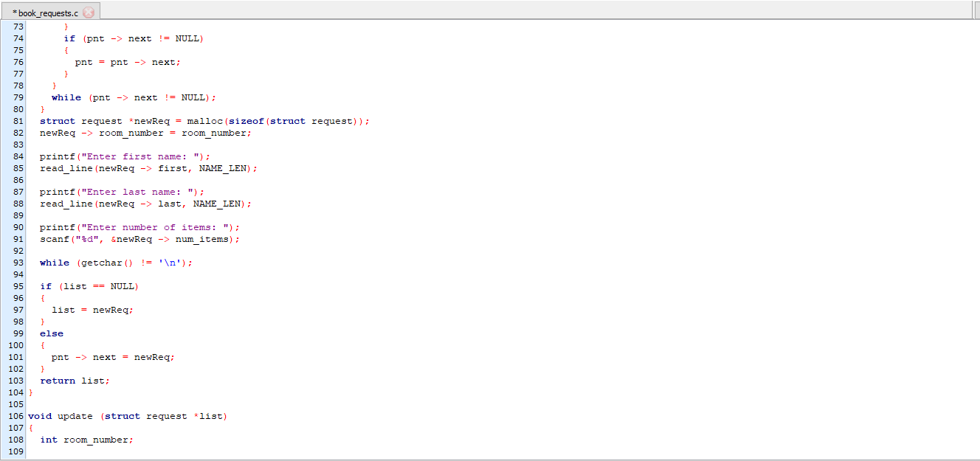Viewport: 980px width, 461px height.
Task: Click the else keyword on line 99
Action: click(x=52, y=333)
